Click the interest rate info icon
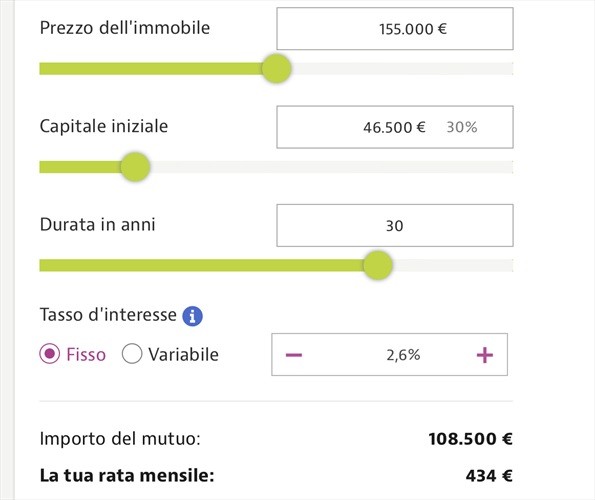The height and width of the screenshot is (500, 595). (x=192, y=316)
